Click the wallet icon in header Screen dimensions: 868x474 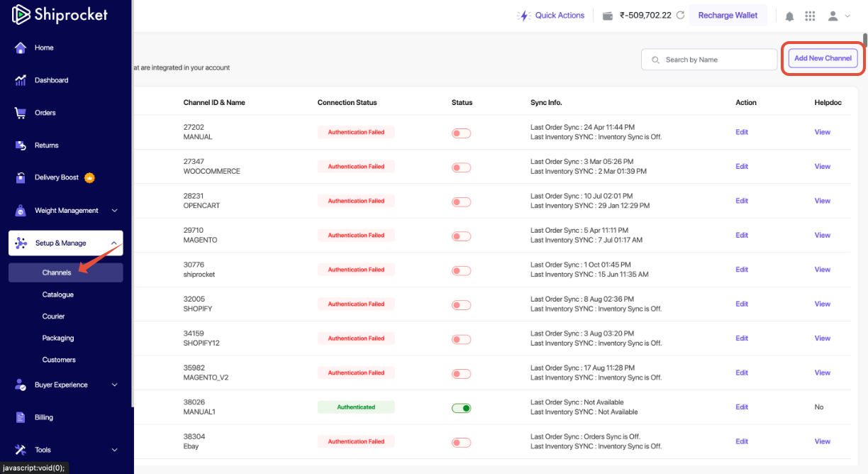(608, 16)
